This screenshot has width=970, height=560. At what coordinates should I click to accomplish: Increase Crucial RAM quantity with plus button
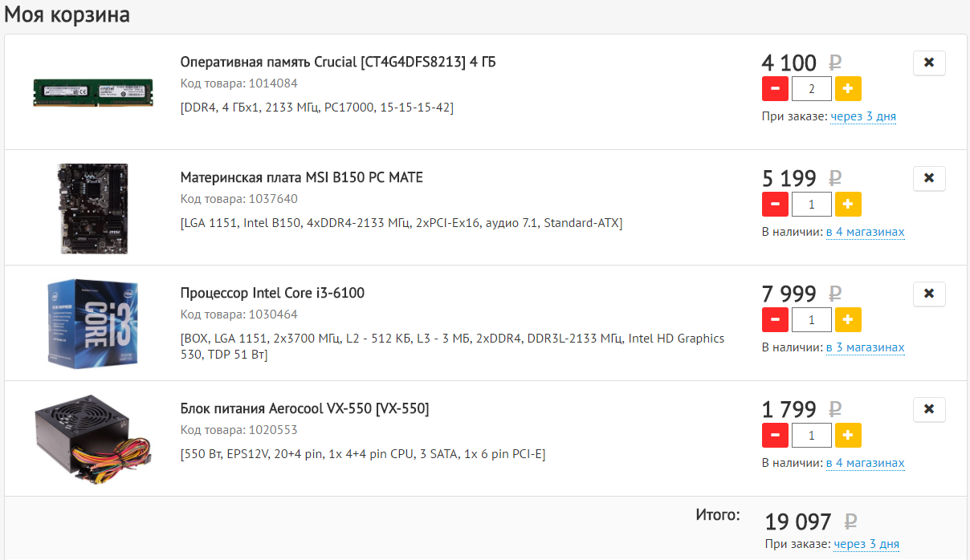coord(848,89)
